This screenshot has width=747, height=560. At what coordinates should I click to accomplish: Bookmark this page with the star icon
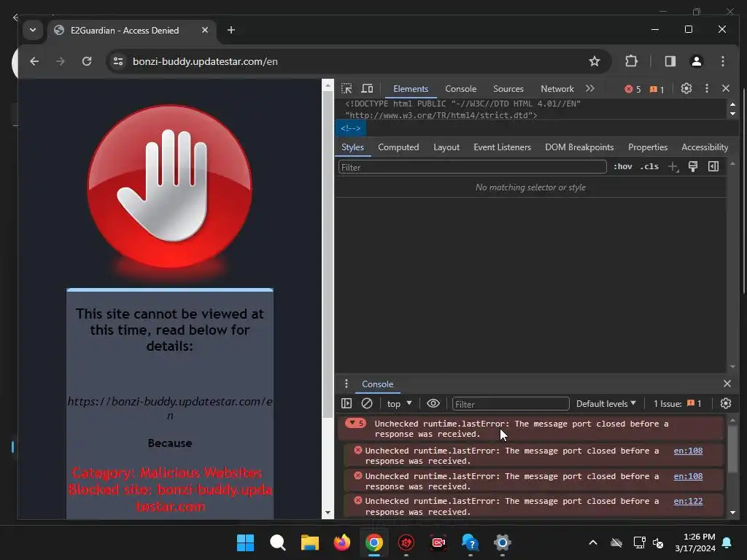[594, 61]
